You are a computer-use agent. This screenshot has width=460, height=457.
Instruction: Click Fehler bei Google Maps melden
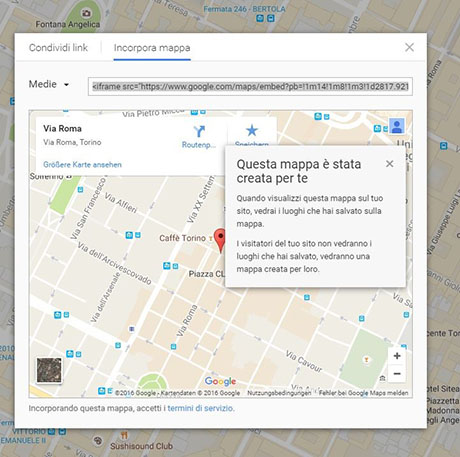tap(363, 393)
